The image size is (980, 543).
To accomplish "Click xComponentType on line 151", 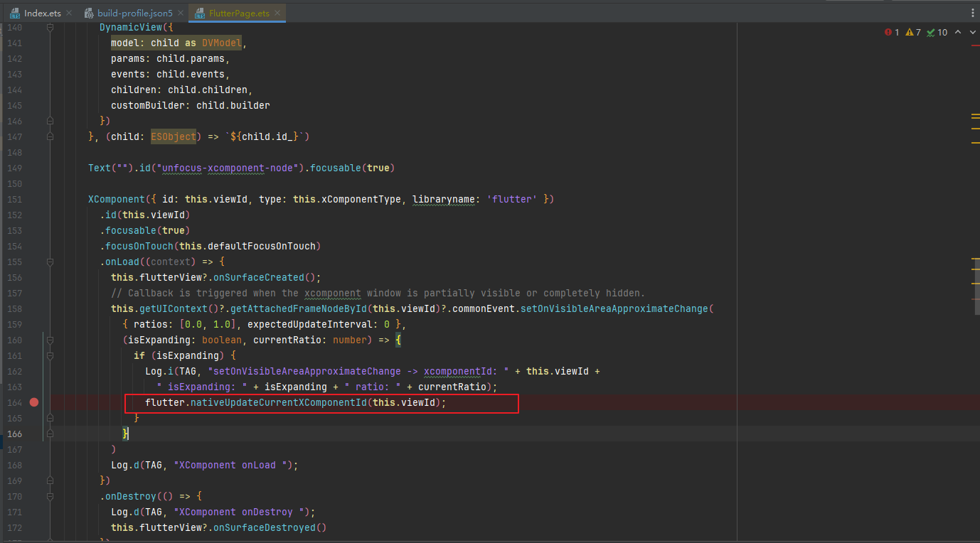I will click(x=361, y=199).
